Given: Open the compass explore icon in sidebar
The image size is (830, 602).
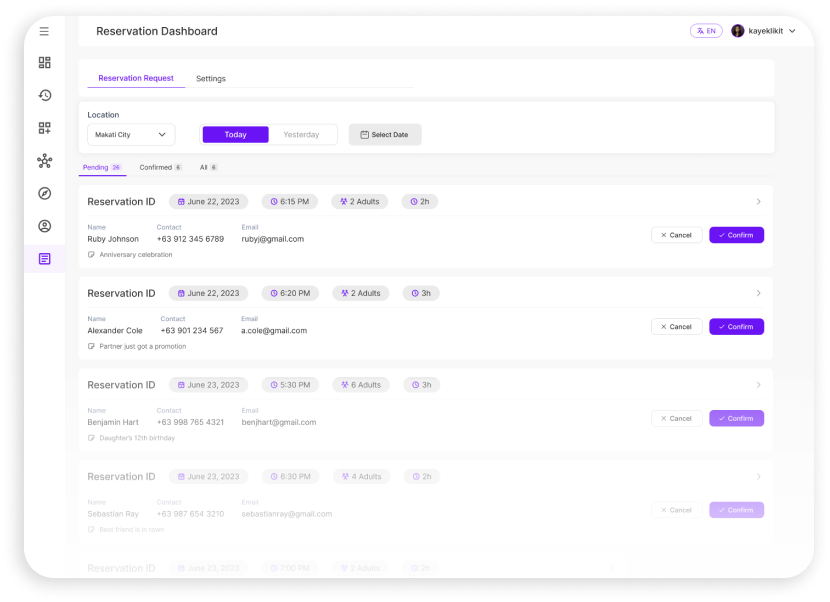Looking at the screenshot, I should (x=44, y=193).
